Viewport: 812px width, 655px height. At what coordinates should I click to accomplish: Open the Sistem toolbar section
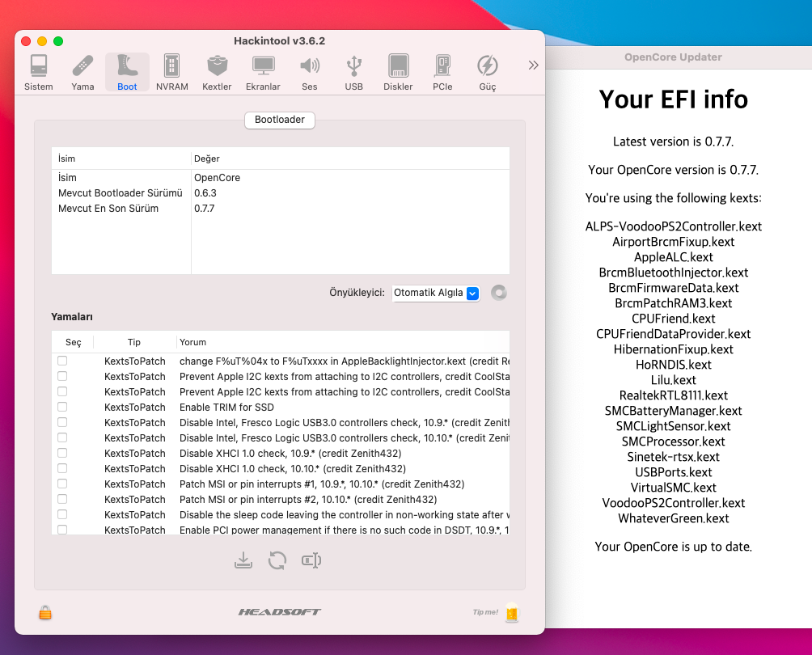(x=38, y=72)
